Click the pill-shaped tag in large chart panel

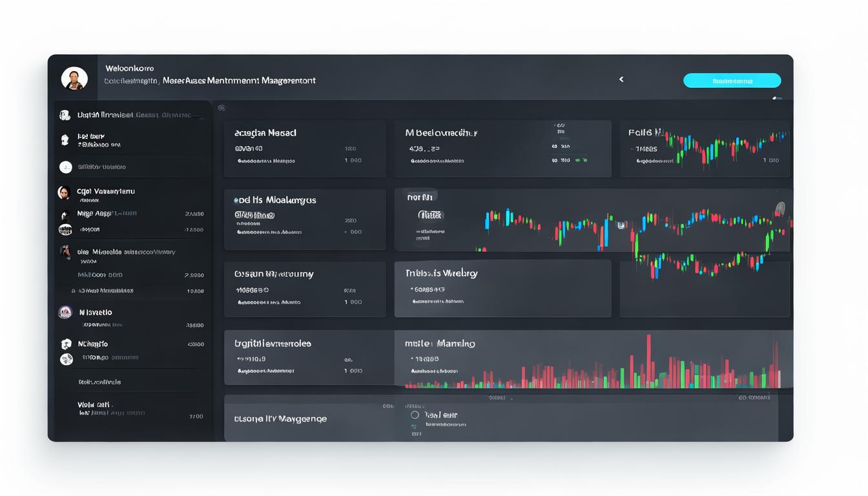[430, 215]
